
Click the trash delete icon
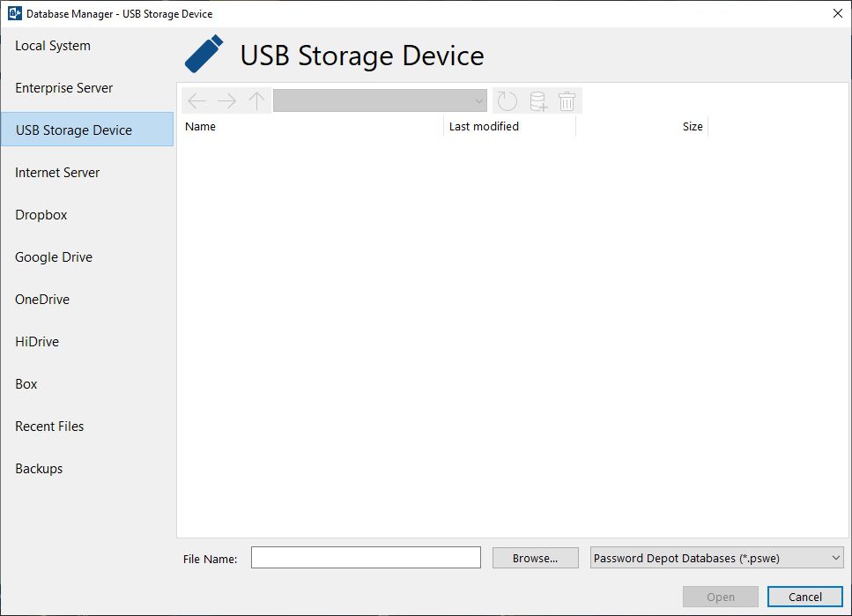[x=567, y=101]
